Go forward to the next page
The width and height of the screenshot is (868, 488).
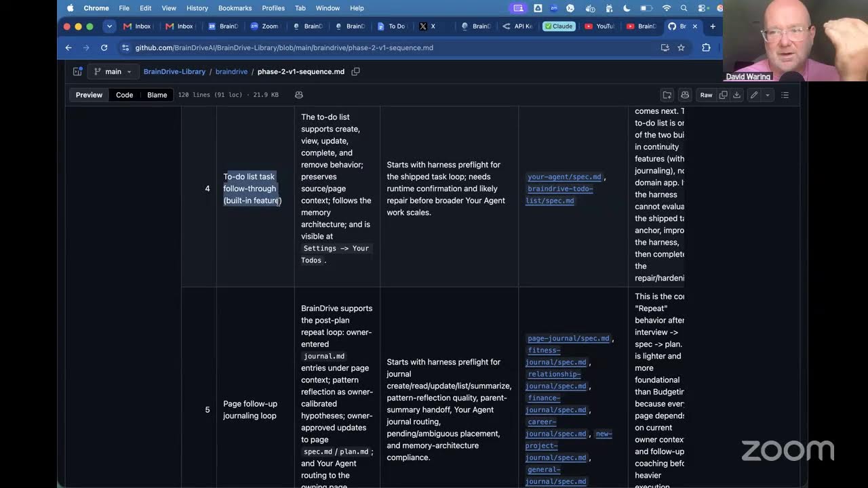point(86,47)
